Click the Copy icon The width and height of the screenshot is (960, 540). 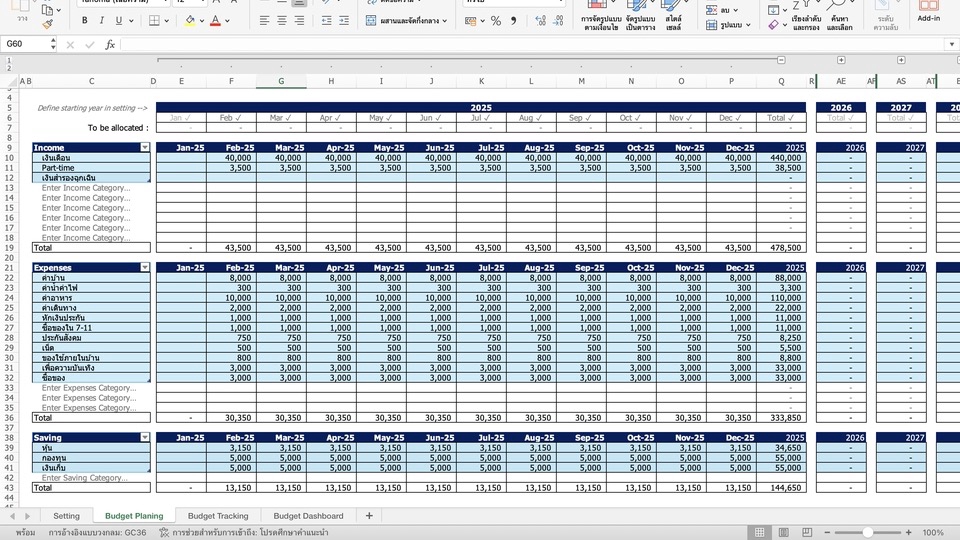tap(47, 10)
